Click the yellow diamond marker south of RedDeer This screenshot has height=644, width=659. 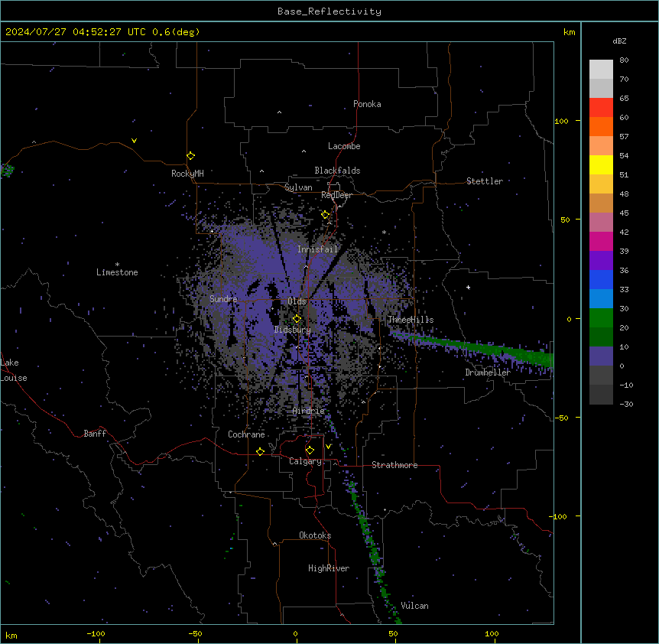click(326, 215)
